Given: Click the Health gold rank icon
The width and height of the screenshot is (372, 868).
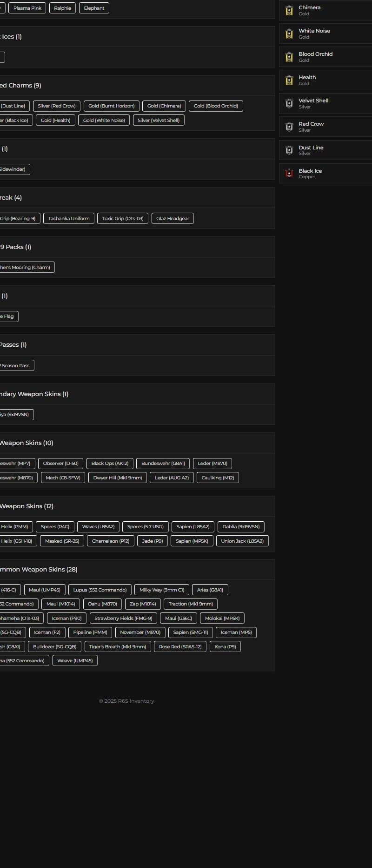Looking at the screenshot, I should tap(289, 80).
